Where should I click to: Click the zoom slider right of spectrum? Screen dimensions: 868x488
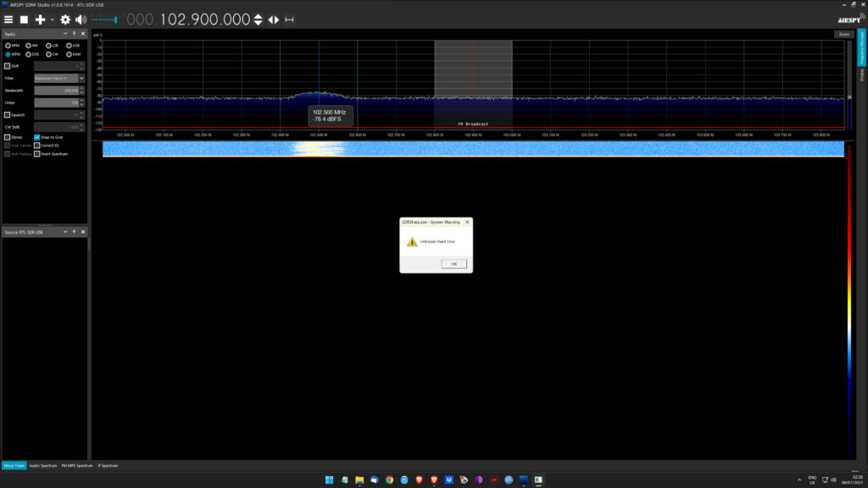tap(849, 86)
